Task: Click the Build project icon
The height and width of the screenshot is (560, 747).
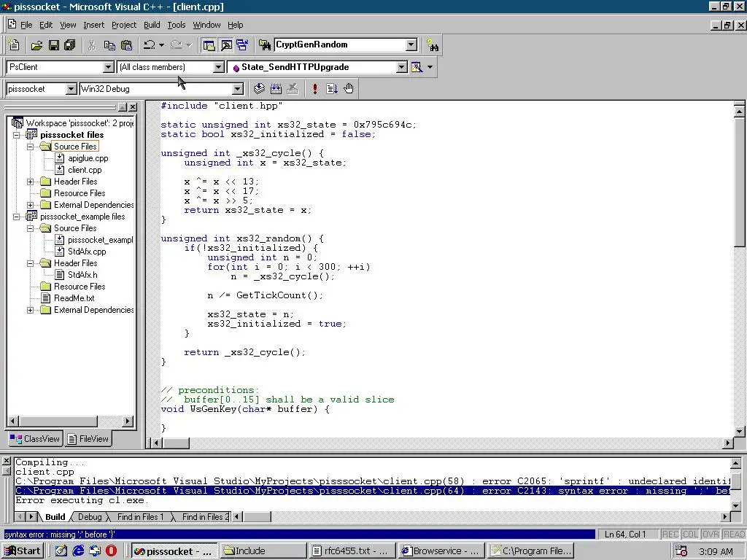Action: tap(276, 88)
